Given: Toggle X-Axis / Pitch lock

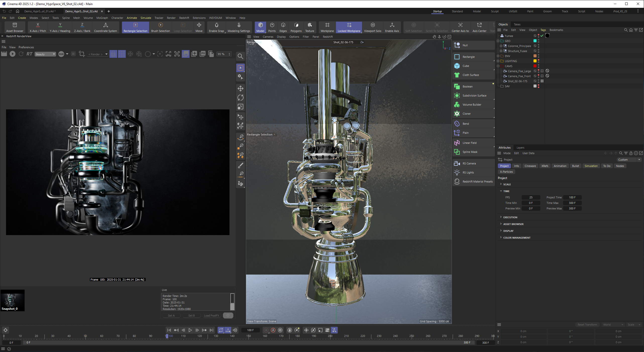Looking at the screenshot, I should coord(38,27).
